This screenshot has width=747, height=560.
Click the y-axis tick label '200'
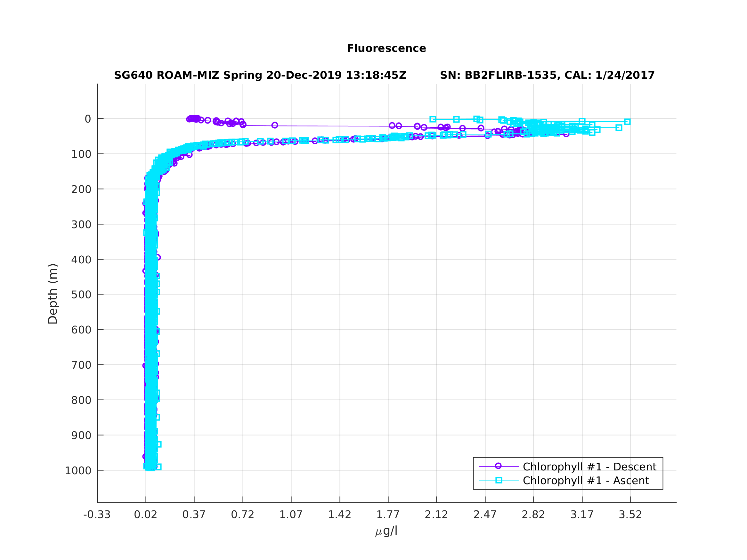click(x=81, y=189)
